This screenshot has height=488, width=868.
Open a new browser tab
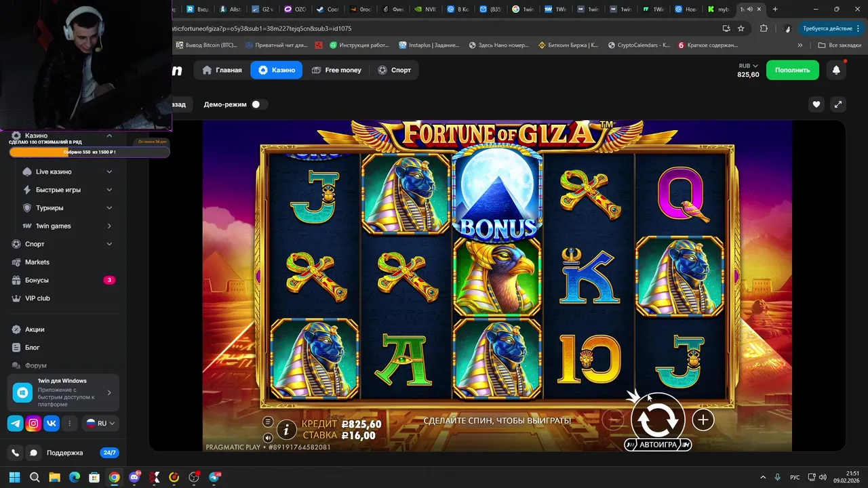click(x=775, y=9)
